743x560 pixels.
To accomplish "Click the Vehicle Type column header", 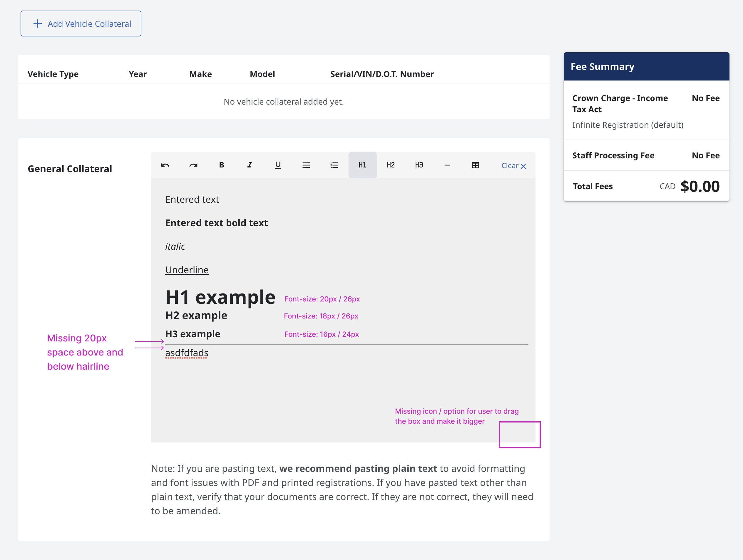I will pyautogui.click(x=53, y=74).
